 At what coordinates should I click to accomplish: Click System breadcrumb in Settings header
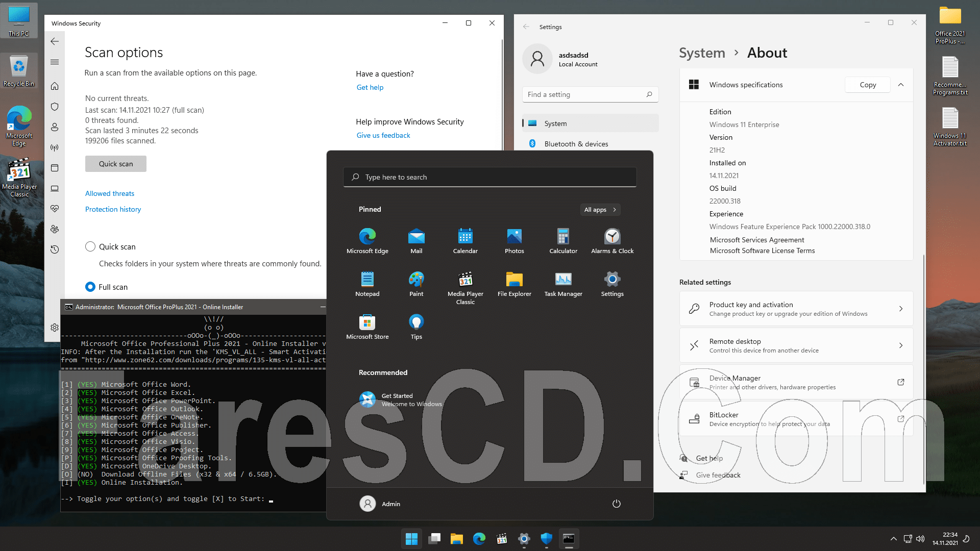(702, 53)
